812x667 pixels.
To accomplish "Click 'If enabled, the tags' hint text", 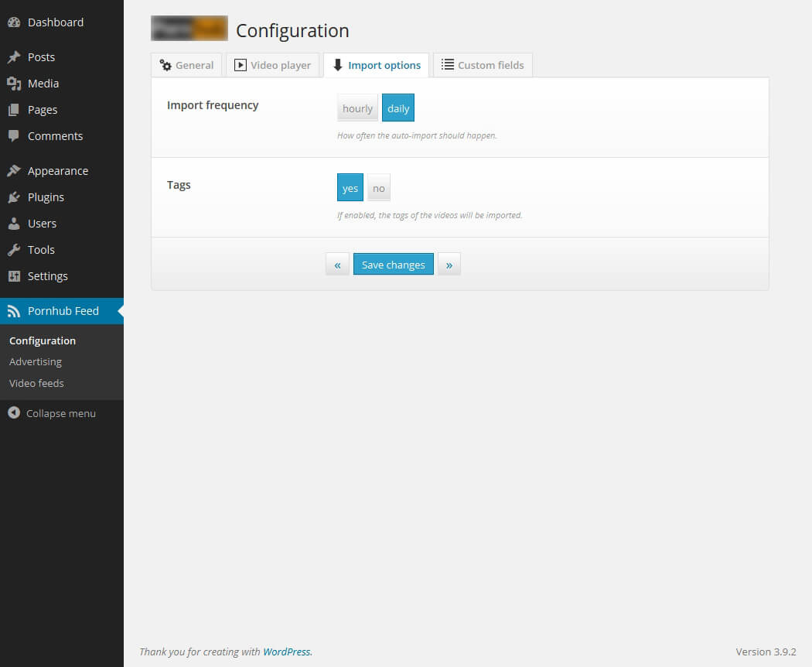I will 430,215.
